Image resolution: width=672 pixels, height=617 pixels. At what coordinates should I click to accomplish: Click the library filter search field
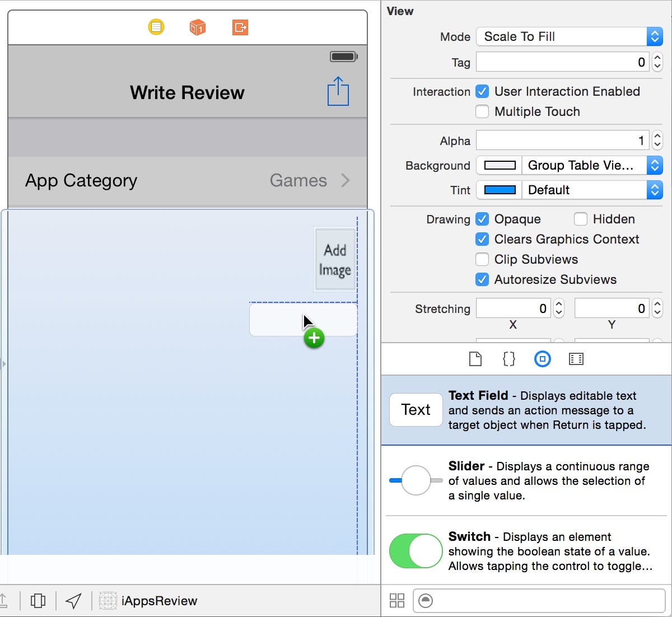pyautogui.click(x=539, y=601)
